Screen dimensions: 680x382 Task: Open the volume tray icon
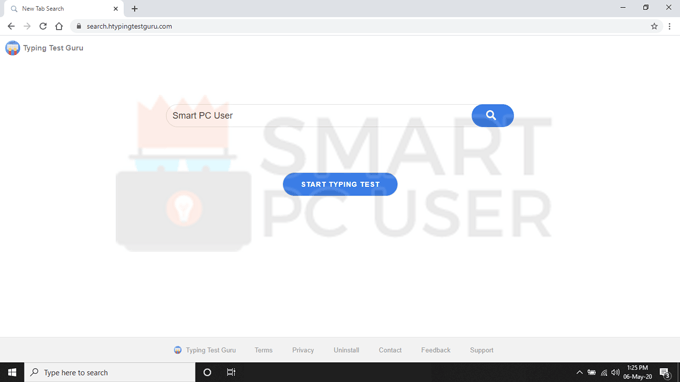615,372
